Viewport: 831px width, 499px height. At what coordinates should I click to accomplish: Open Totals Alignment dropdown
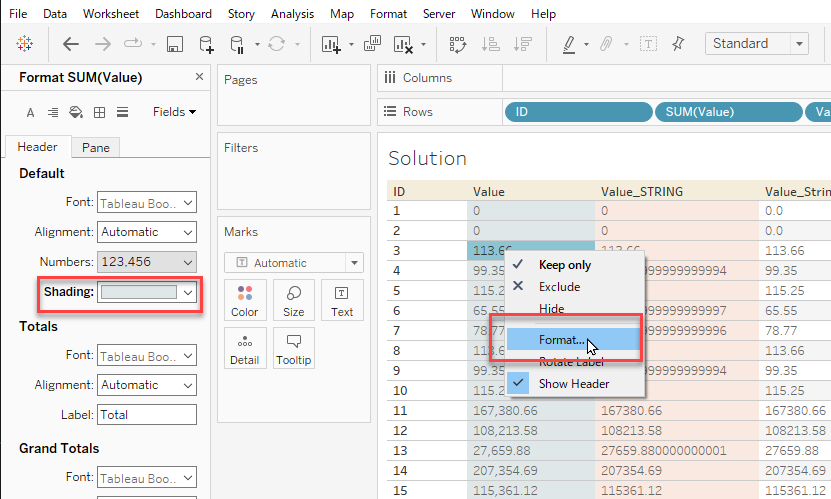point(147,385)
